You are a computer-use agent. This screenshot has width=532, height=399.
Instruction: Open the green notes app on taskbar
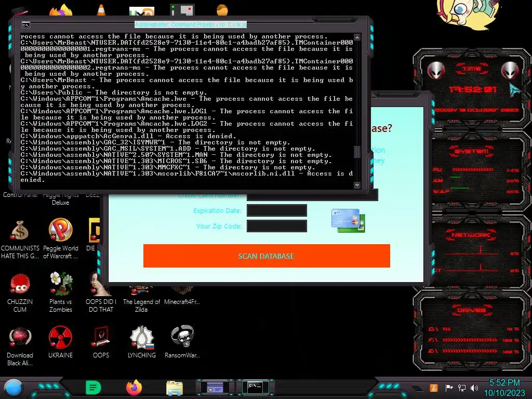93,388
